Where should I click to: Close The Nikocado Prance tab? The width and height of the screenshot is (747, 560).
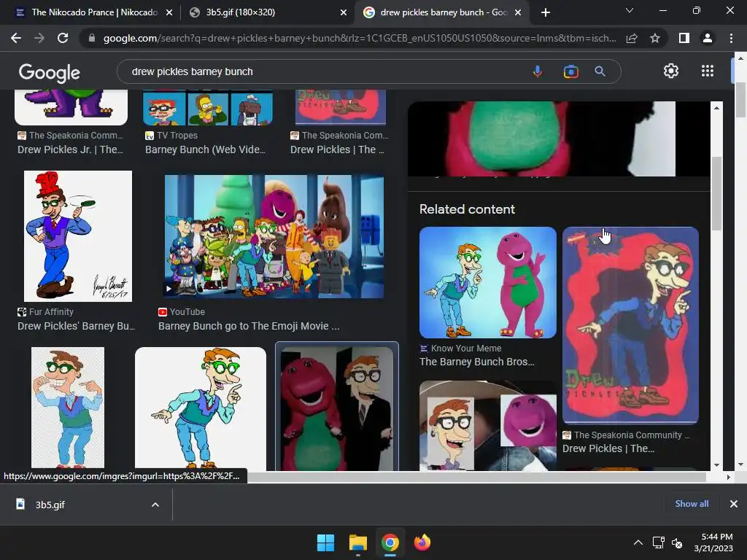point(169,12)
